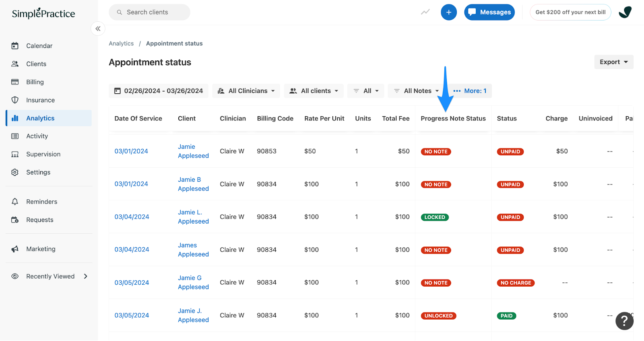This screenshot has height=341, width=644.
Task: Click the Requests icon
Action: pyautogui.click(x=15, y=220)
